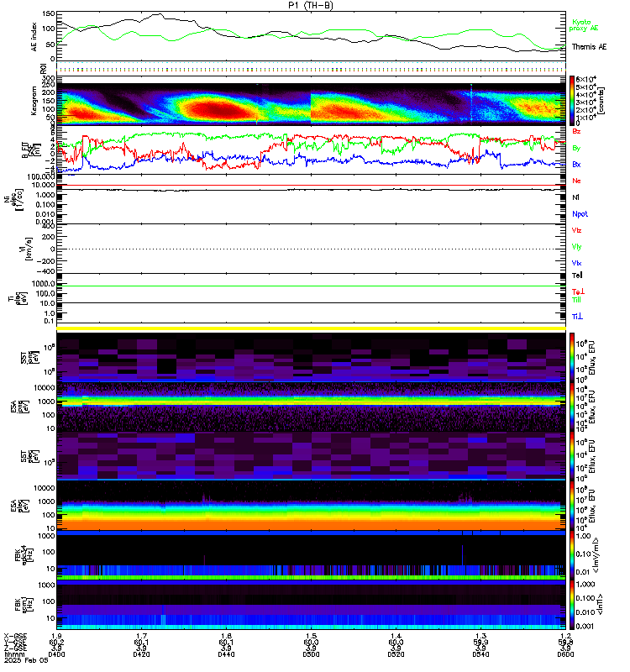630x672 pixels.
Task: Click the keogram counts color bar
Action: [572, 101]
